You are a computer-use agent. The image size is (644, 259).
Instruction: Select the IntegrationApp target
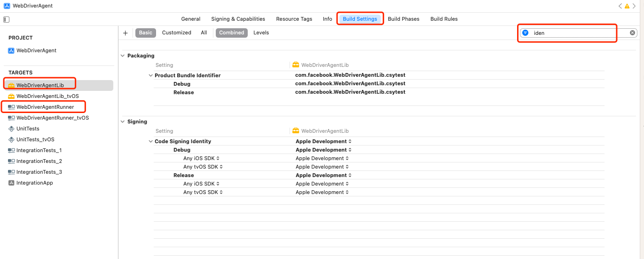[x=34, y=183]
